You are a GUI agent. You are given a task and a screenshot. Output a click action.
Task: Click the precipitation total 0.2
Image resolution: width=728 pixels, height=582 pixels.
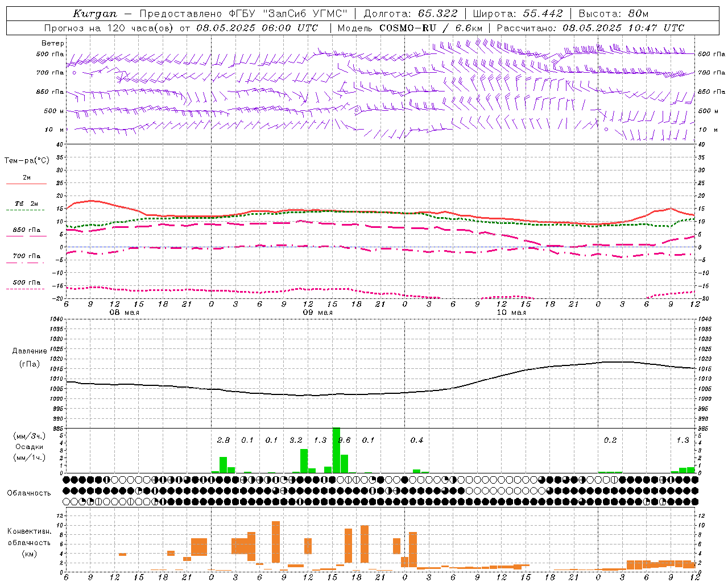(x=610, y=440)
